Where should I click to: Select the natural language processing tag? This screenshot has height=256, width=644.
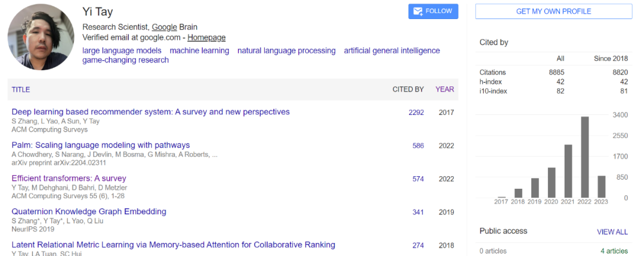(x=286, y=51)
